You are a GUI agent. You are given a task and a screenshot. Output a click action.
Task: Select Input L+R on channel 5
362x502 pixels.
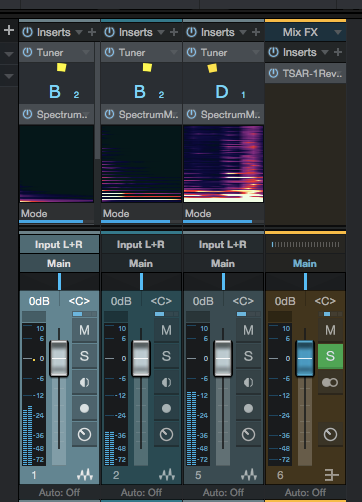pyautogui.click(x=223, y=244)
